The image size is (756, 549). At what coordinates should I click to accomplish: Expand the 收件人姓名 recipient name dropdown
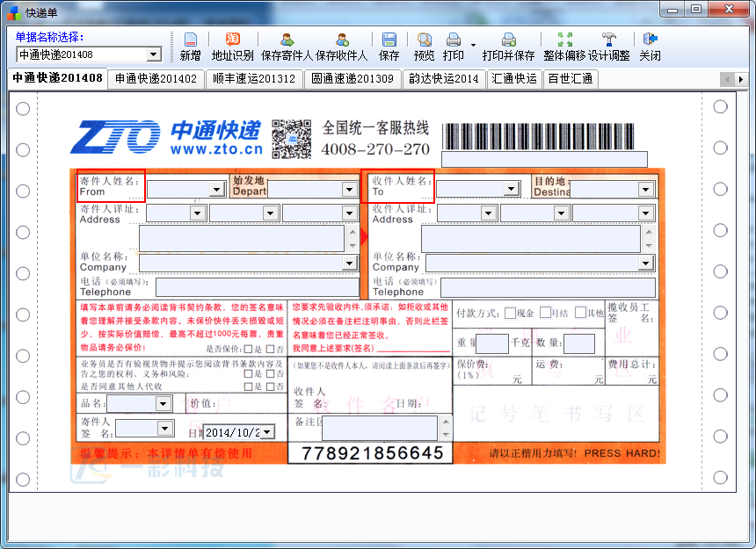511,188
